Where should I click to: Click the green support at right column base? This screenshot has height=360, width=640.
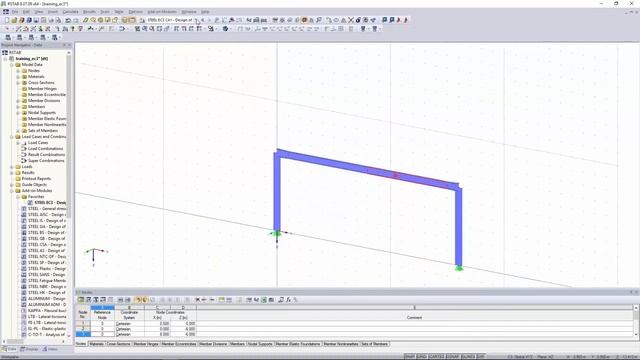pyautogui.click(x=459, y=268)
